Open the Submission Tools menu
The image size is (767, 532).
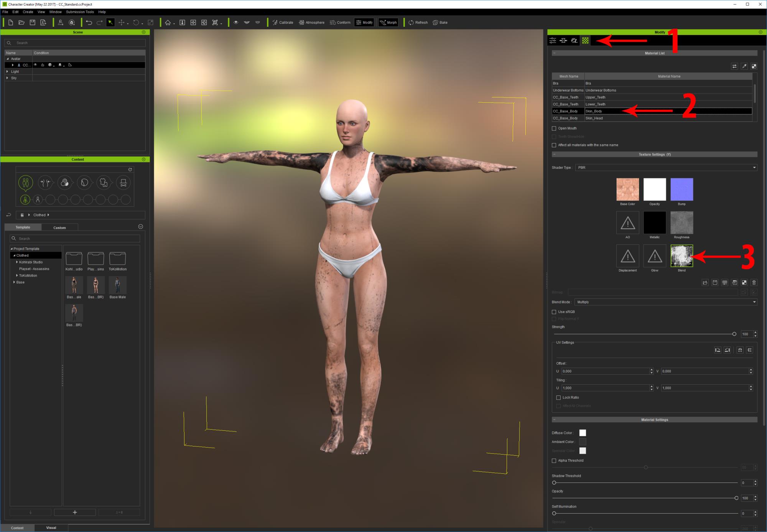(x=80, y=12)
